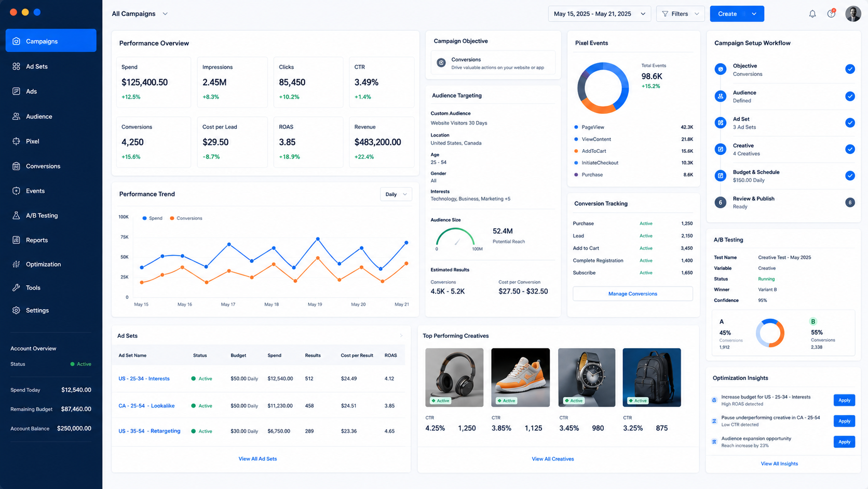Click the Creative step icon in workflow
868x489 pixels.
(720, 149)
